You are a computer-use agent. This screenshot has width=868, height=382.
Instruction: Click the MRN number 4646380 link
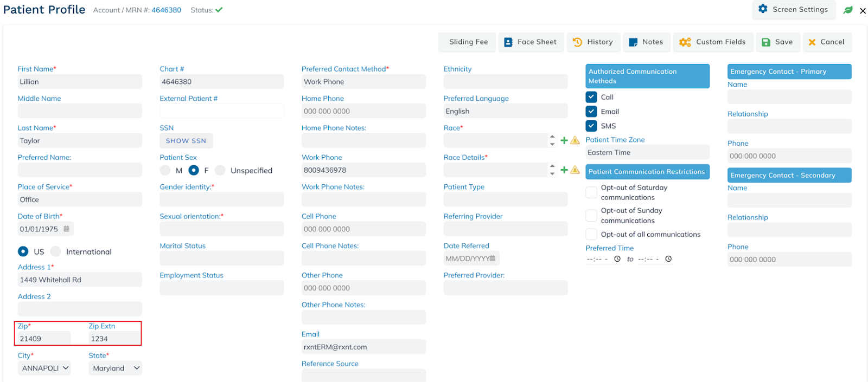click(166, 10)
